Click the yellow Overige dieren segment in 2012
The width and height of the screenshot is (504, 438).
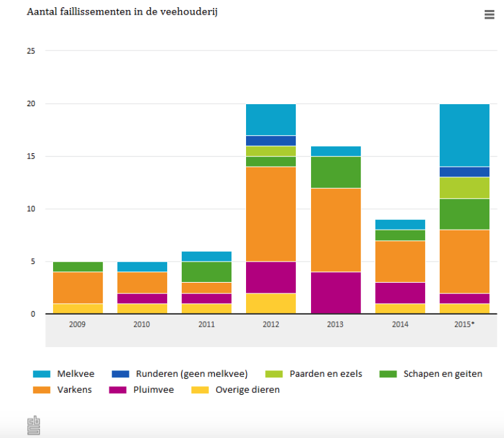(x=271, y=303)
